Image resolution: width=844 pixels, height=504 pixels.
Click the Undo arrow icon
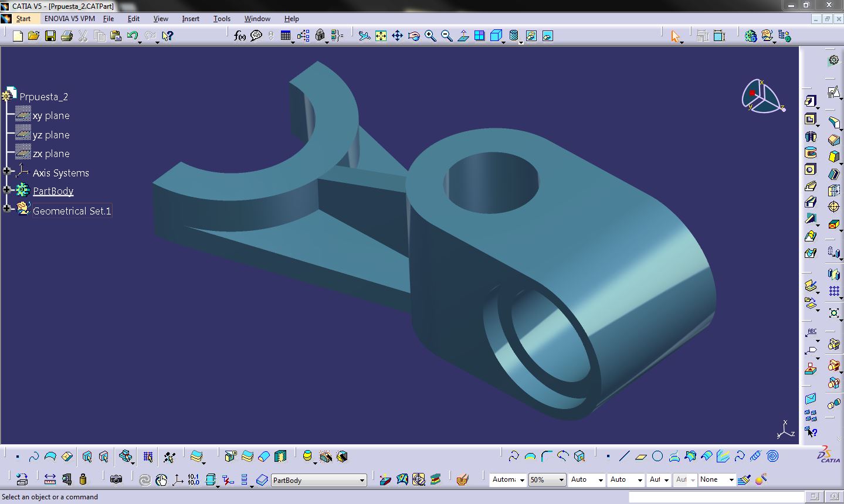coord(132,36)
